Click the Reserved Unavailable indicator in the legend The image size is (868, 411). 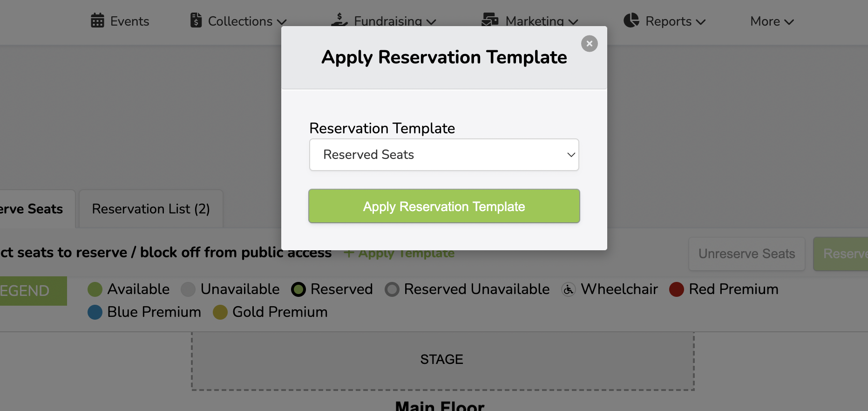(392, 289)
